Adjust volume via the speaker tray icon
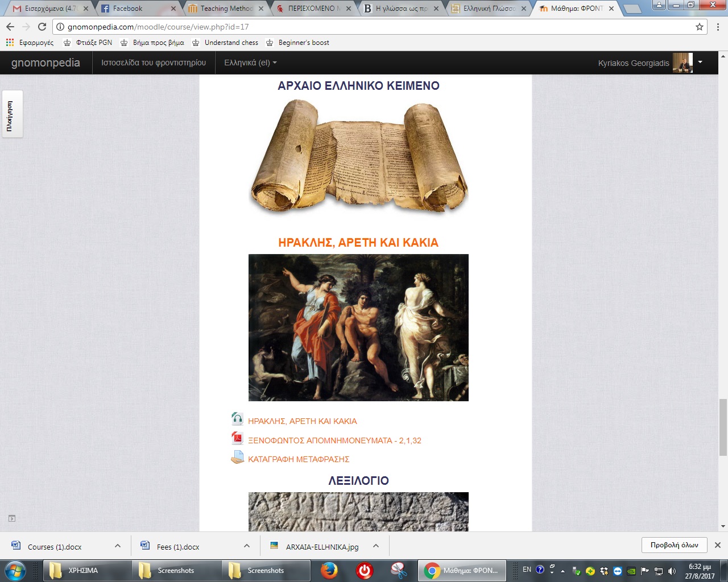 click(x=672, y=571)
